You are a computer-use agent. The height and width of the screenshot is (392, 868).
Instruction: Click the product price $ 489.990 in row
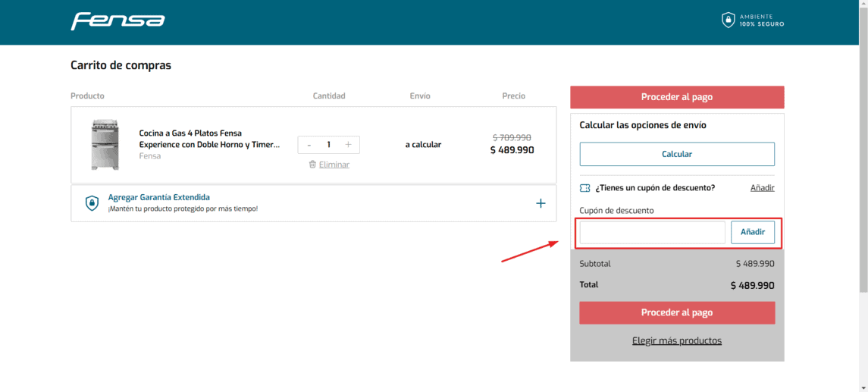[x=512, y=150]
